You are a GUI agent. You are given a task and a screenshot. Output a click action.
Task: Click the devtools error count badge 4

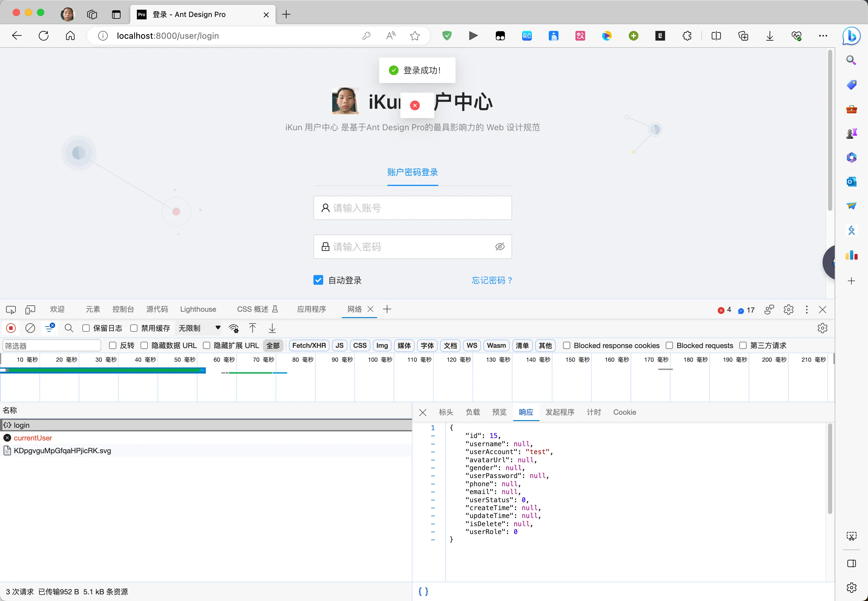pyautogui.click(x=724, y=310)
